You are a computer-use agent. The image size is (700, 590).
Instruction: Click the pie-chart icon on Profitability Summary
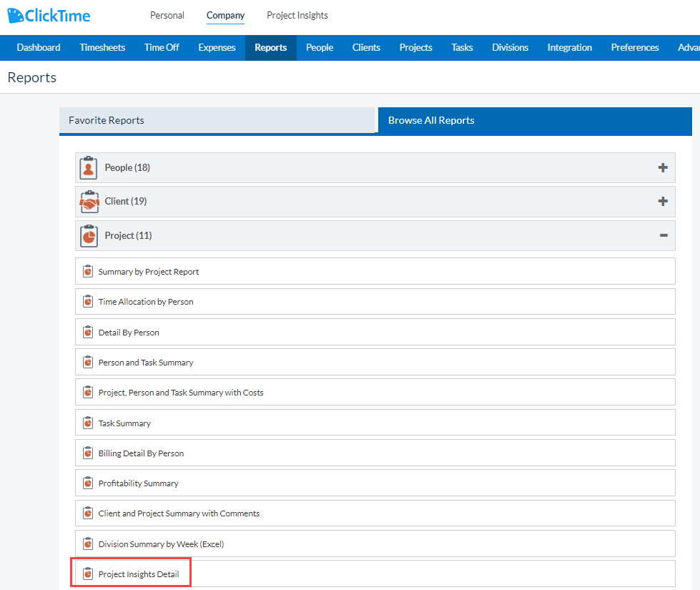pos(87,483)
